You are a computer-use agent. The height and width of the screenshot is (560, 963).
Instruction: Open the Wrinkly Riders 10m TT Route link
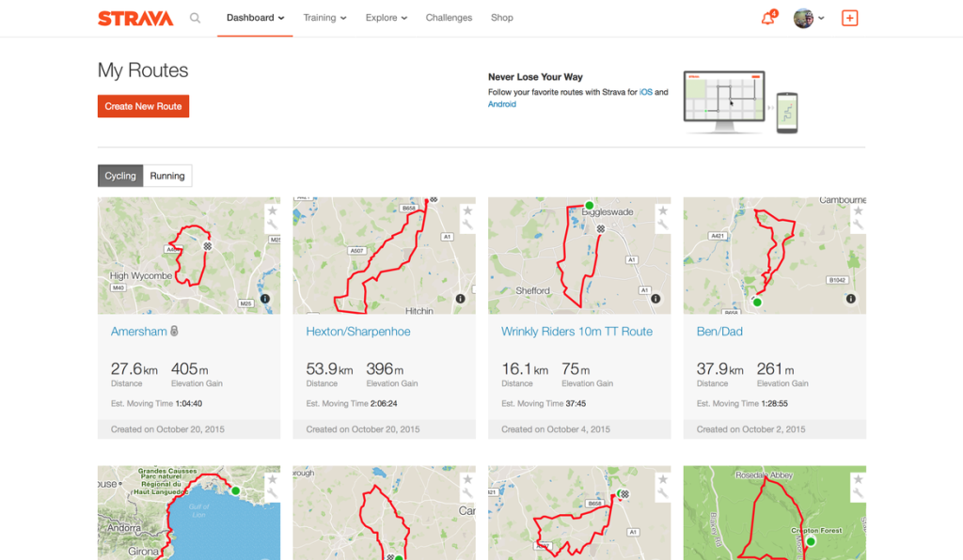tap(576, 332)
